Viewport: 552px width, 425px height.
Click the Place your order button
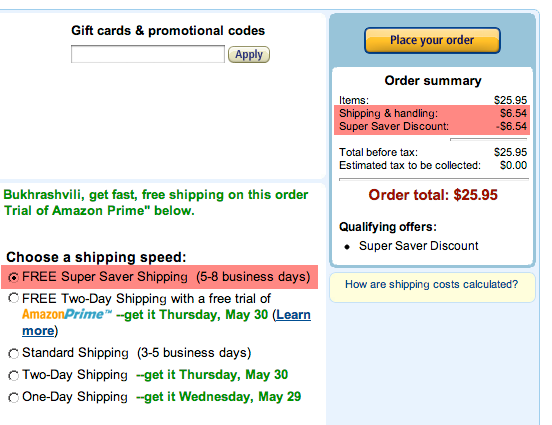(432, 40)
